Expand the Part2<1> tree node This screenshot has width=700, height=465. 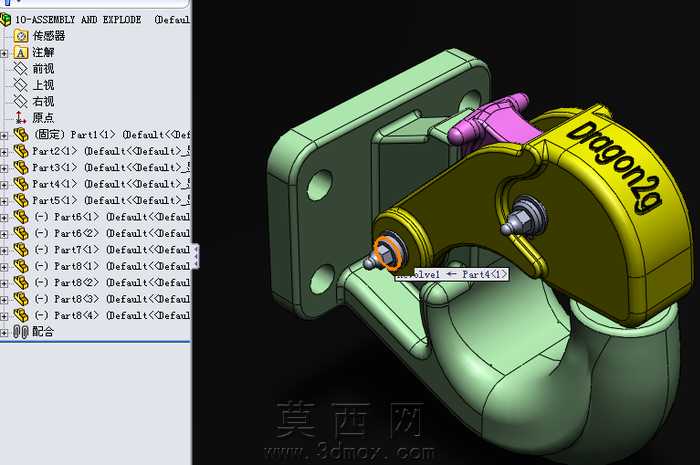pos(4,152)
